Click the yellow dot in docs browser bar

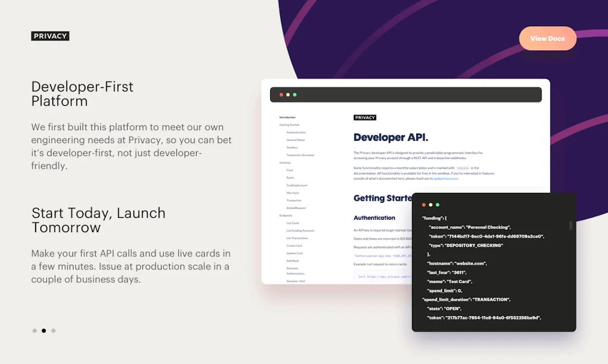pos(287,95)
